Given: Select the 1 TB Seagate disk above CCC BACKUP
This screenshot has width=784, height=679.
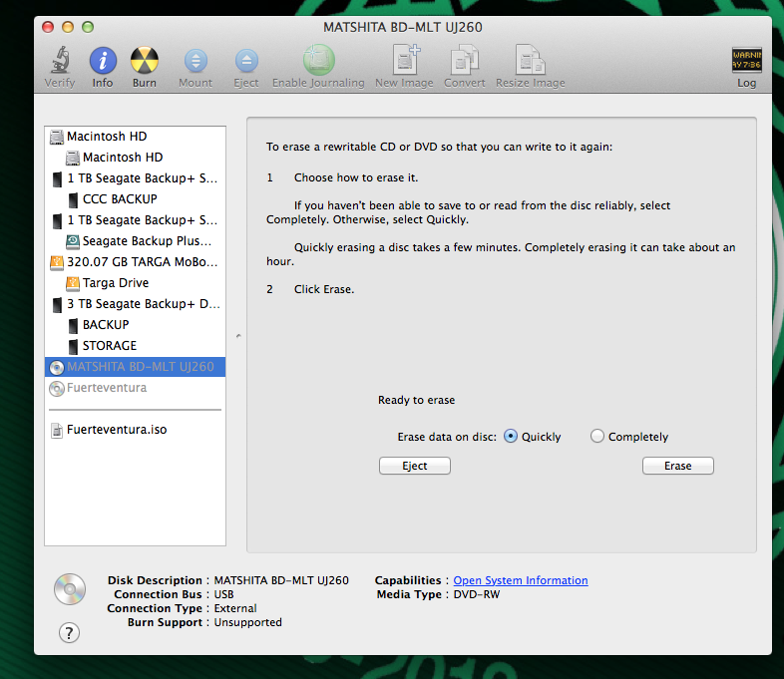Looking at the screenshot, I should point(135,178).
